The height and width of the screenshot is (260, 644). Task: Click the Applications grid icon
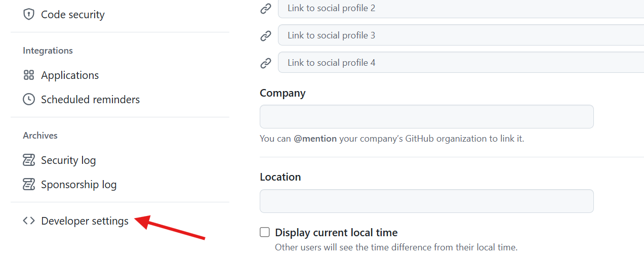click(x=29, y=75)
